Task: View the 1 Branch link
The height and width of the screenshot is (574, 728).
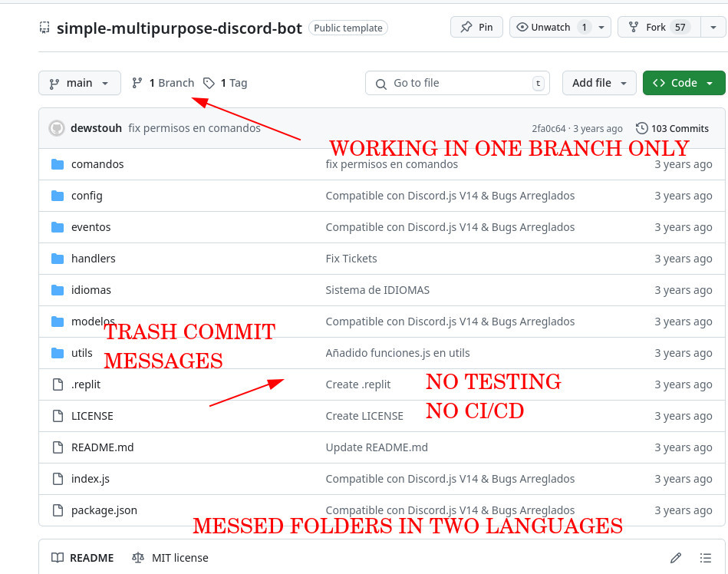Action: pyautogui.click(x=163, y=83)
